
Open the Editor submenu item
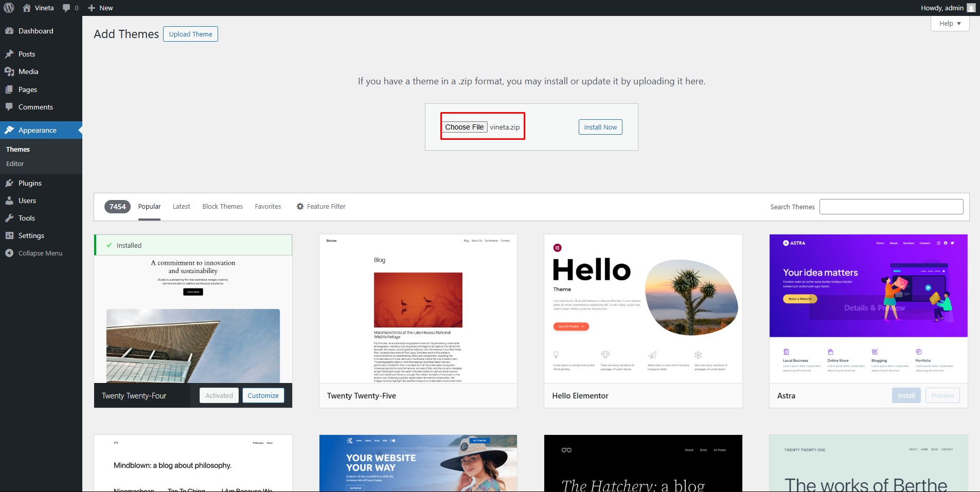pos(15,163)
